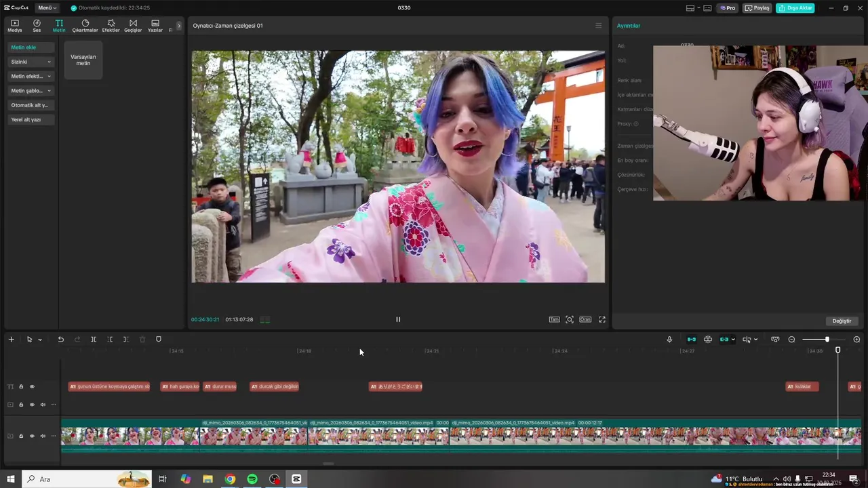Enter fullscreen preview mode
The image size is (868, 488).
[601, 319]
